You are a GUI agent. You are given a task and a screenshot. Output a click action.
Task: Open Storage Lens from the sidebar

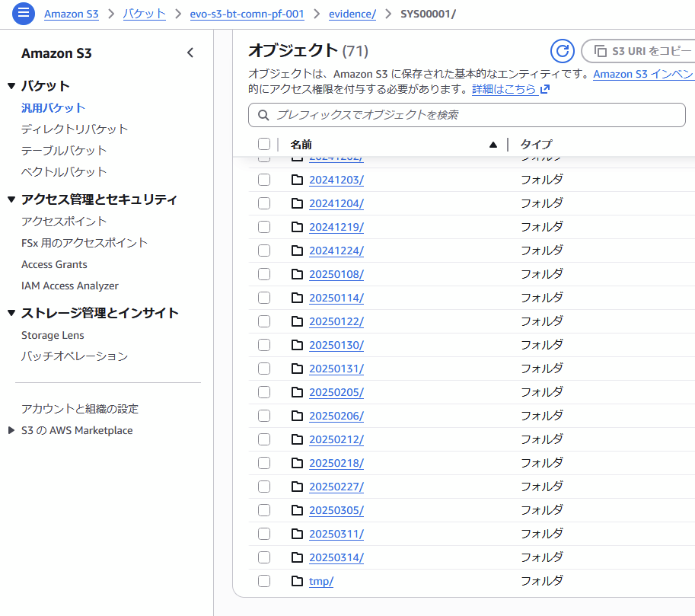point(53,335)
